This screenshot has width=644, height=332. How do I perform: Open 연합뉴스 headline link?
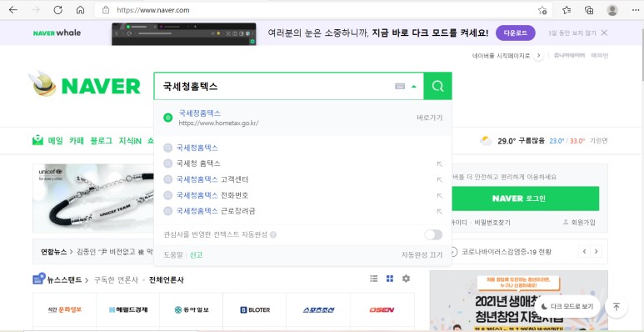click(x=114, y=252)
